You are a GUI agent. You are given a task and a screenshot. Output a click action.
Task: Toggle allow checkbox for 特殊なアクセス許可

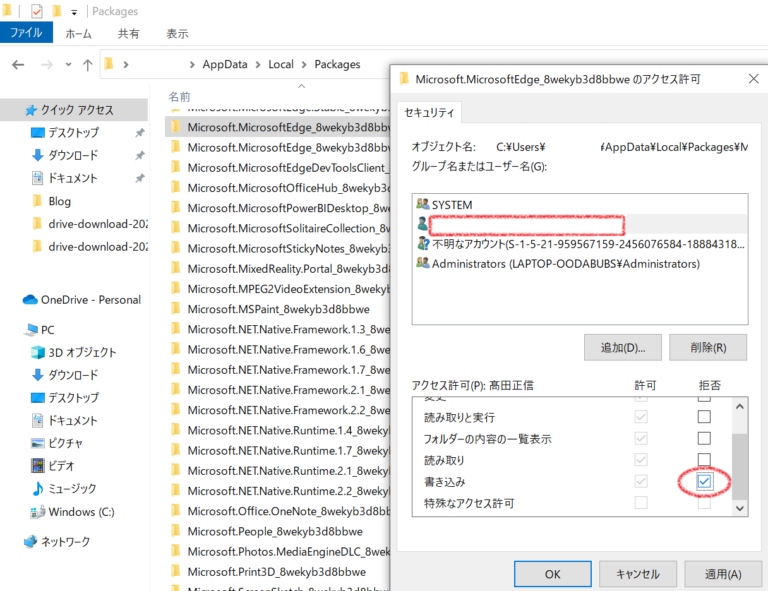pyautogui.click(x=641, y=502)
